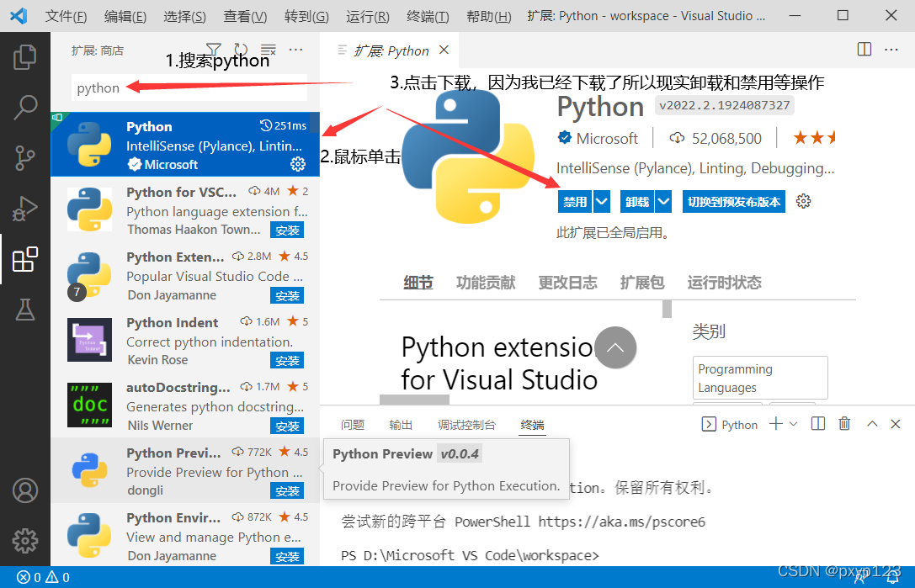Open the Search view in activity bar
915x588 pixels.
(24, 108)
